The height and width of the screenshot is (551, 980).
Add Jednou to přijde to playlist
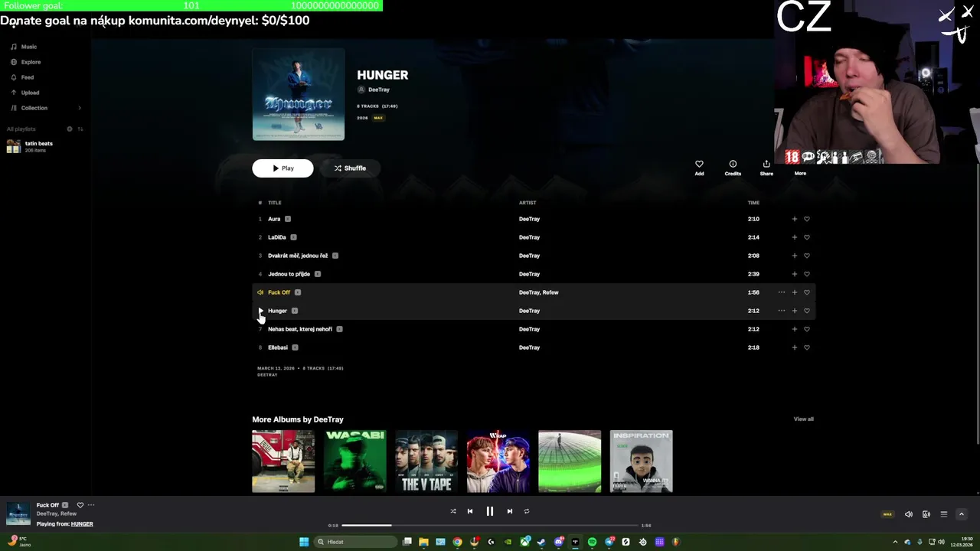tap(794, 274)
